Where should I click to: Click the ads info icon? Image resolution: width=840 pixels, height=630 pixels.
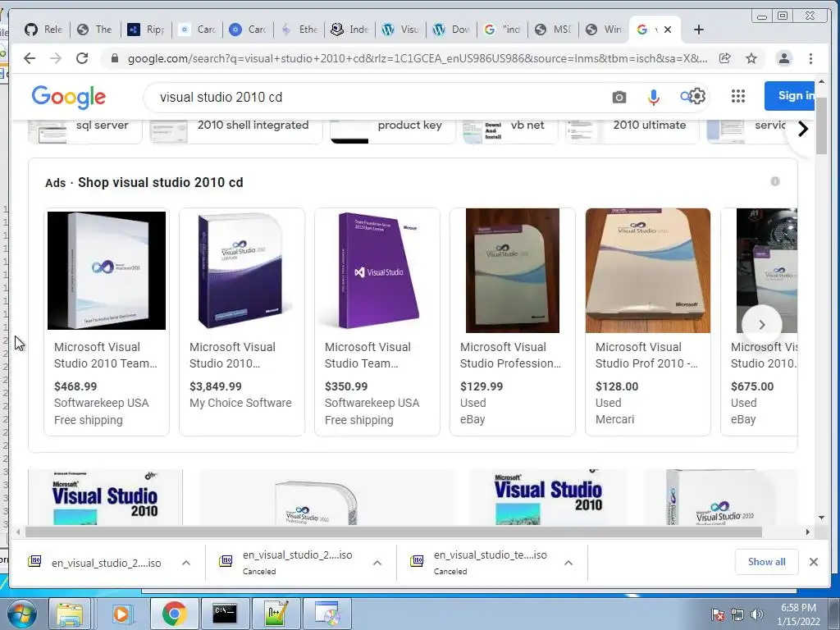775,181
